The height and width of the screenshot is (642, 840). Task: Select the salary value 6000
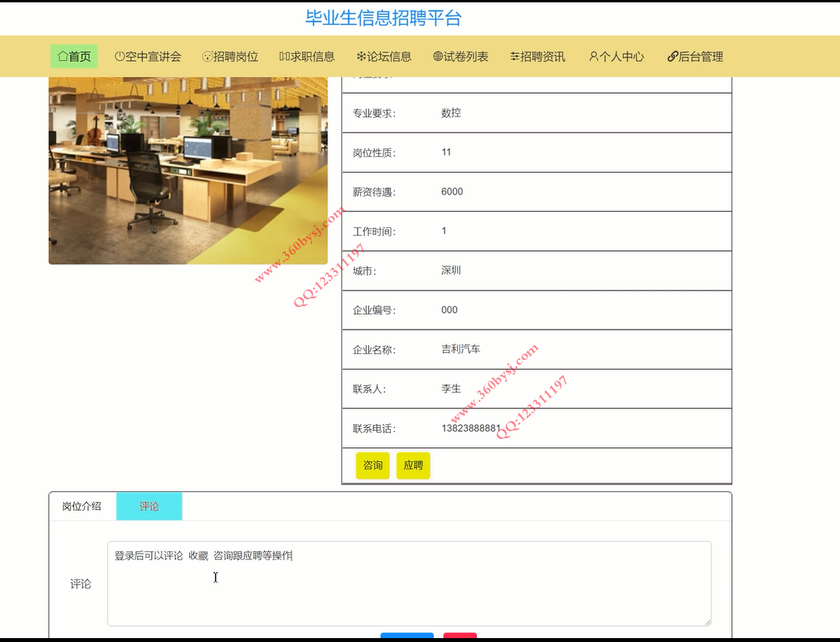click(452, 191)
